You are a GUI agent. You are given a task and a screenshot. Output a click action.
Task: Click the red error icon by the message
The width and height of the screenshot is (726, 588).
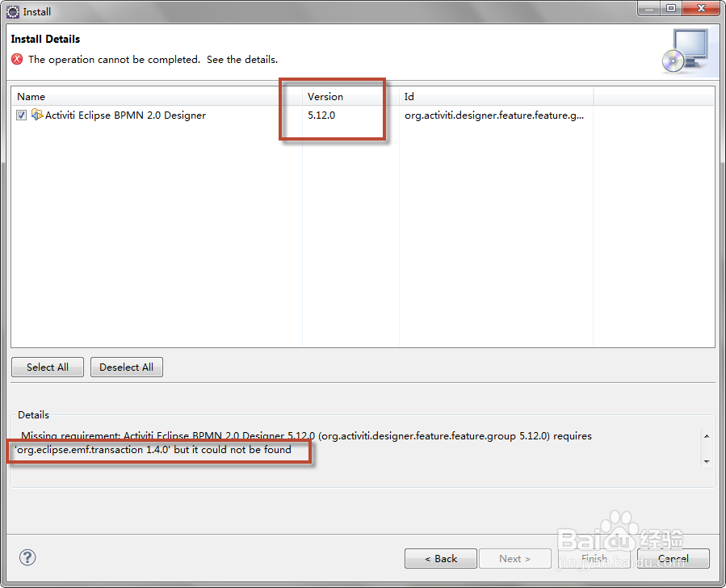click(17, 59)
